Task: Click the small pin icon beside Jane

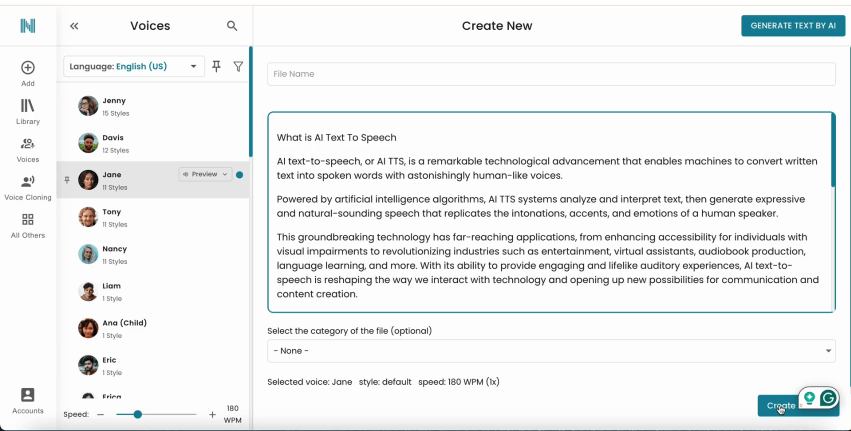Action: click(67, 180)
